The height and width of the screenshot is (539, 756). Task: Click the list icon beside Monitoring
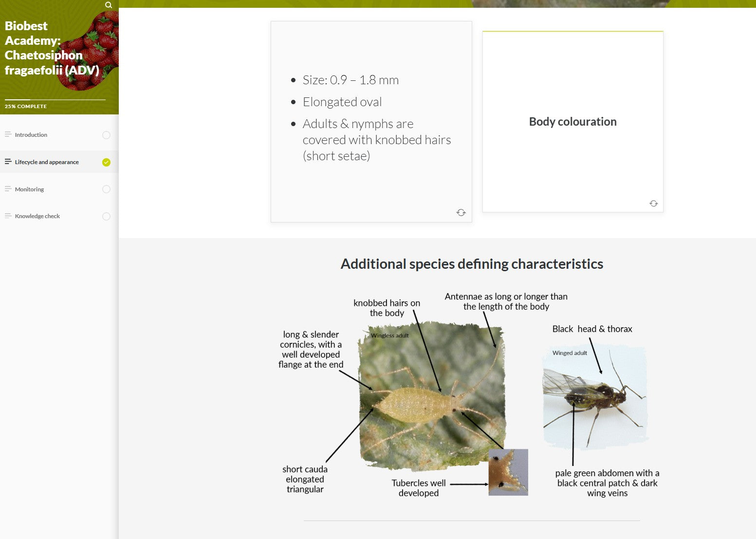point(8,189)
